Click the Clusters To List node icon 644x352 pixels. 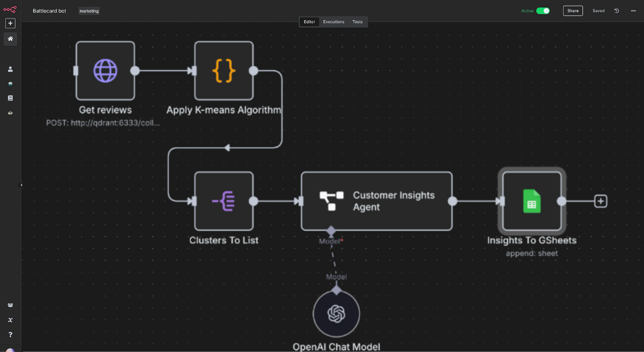(x=224, y=201)
